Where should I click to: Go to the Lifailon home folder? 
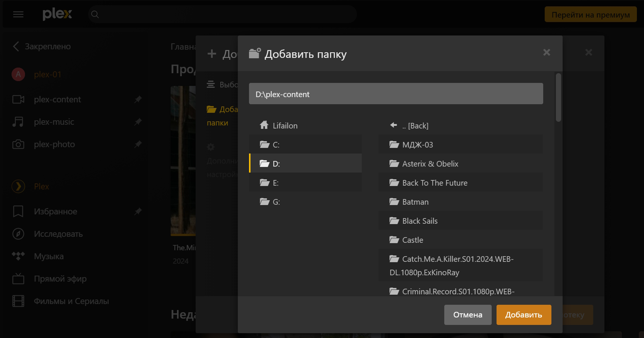[x=305, y=125]
